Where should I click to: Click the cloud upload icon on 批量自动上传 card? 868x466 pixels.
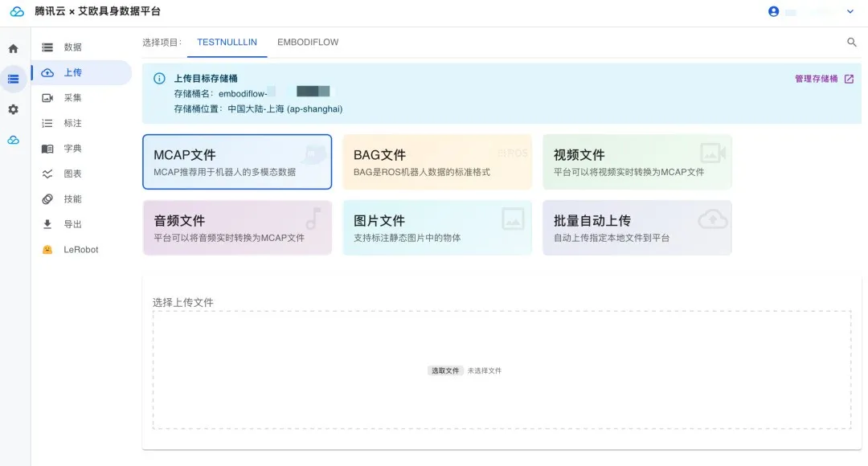pyautogui.click(x=712, y=219)
